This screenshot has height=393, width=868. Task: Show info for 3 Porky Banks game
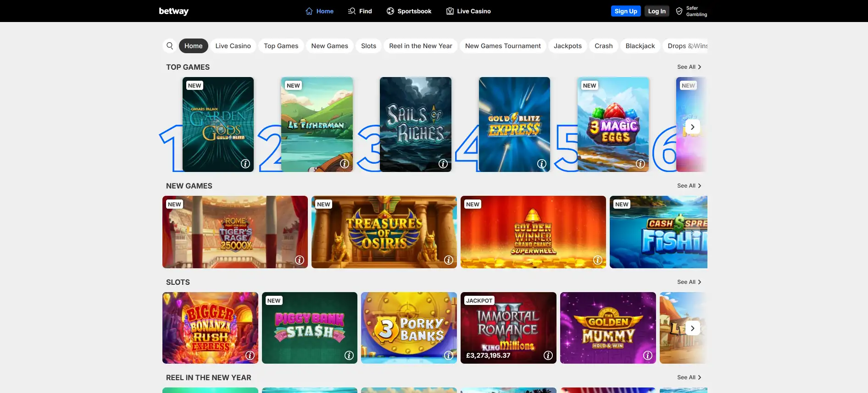click(x=449, y=355)
